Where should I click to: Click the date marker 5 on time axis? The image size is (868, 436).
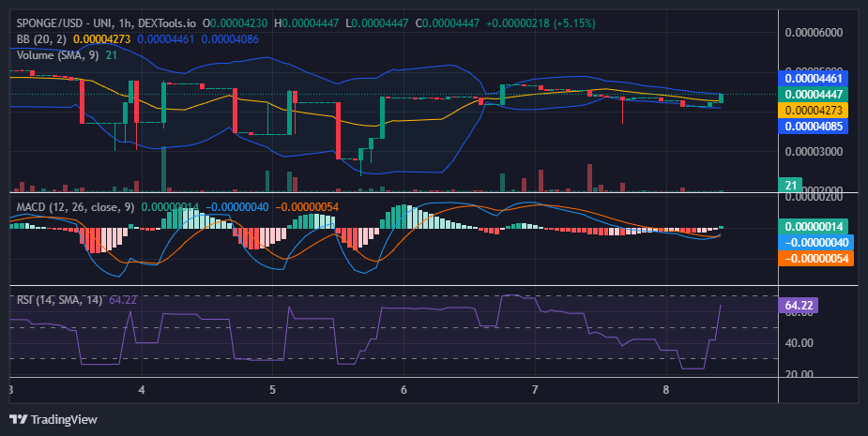pos(272,389)
